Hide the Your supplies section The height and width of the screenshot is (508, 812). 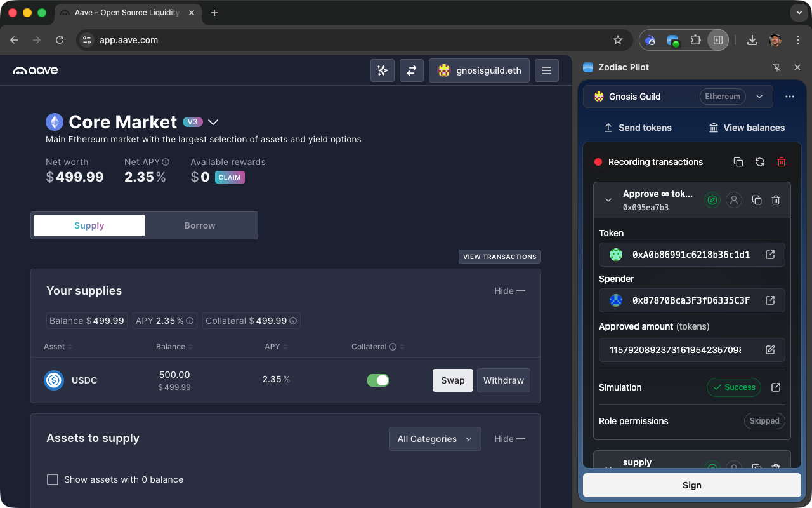pos(509,291)
